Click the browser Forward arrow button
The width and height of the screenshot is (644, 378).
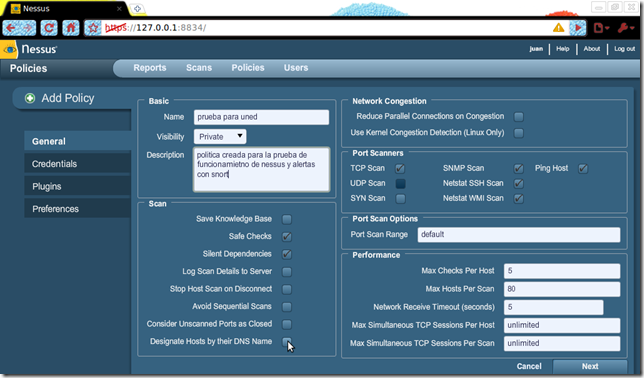(x=28, y=28)
